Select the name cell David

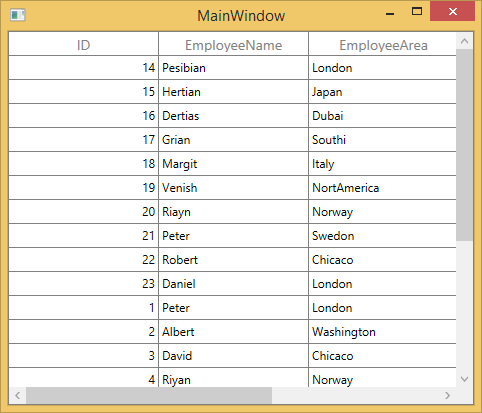[x=234, y=356]
